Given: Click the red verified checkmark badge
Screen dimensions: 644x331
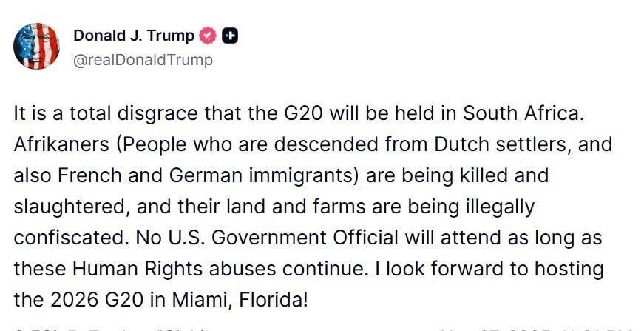Looking at the screenshot, I should click(208, 36).
